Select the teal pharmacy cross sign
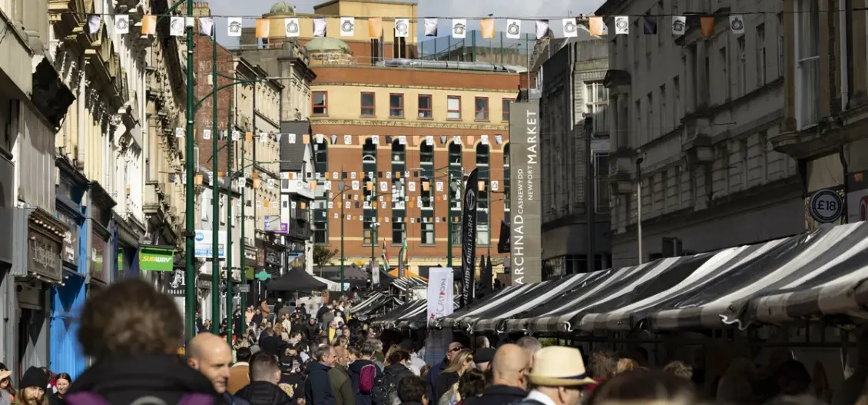This screenshot has width=868, height=405. click(x=263, y=275)
